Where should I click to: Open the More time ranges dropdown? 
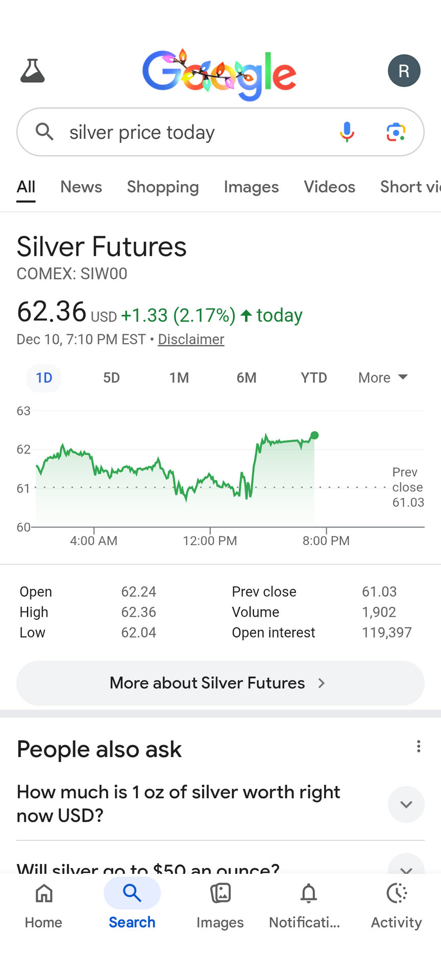[x=383, y=378]
